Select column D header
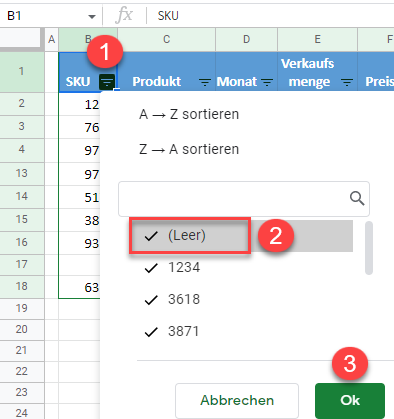 [246, 39]
